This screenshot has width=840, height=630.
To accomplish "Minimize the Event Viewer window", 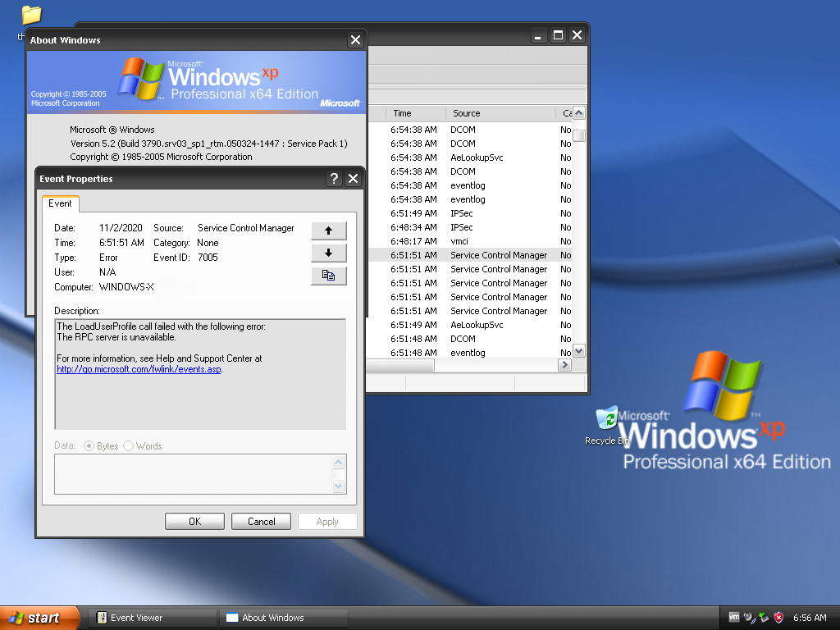I will [538, 35].
